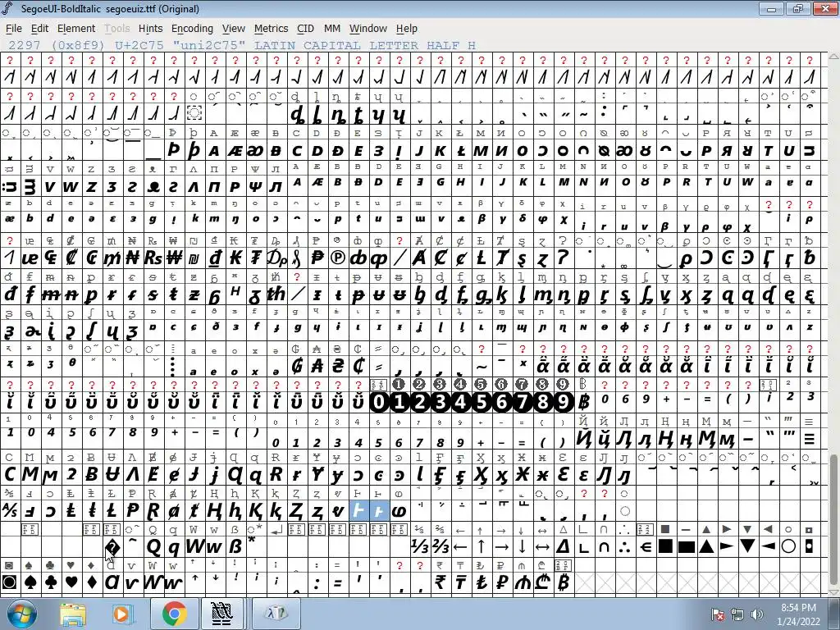Image resolution: width=840 pixels, height=630 pixels.
Task: Select the peso sign glyph cell
Action: click(317, 258)
